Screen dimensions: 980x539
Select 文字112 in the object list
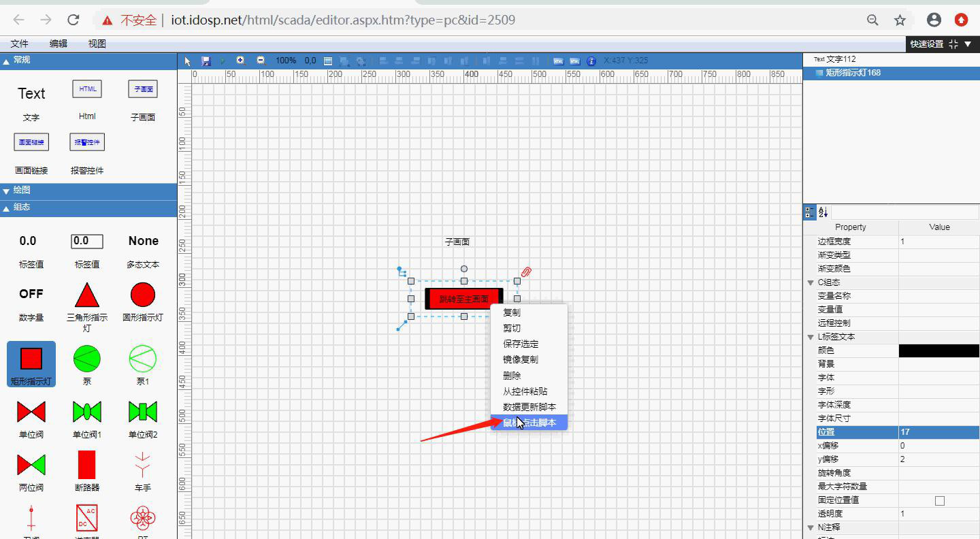tap(840, 59)
